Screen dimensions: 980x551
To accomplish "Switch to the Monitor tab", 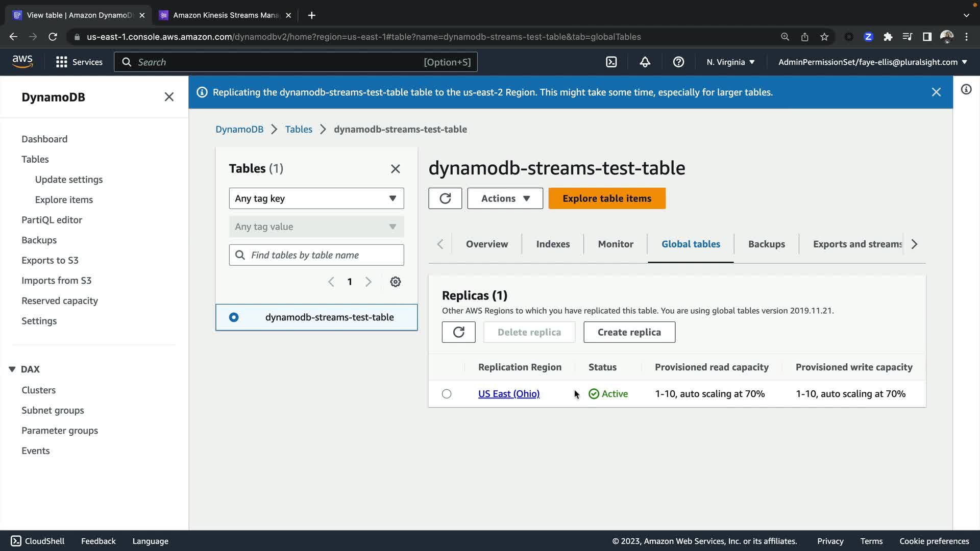I will [615, 244].
